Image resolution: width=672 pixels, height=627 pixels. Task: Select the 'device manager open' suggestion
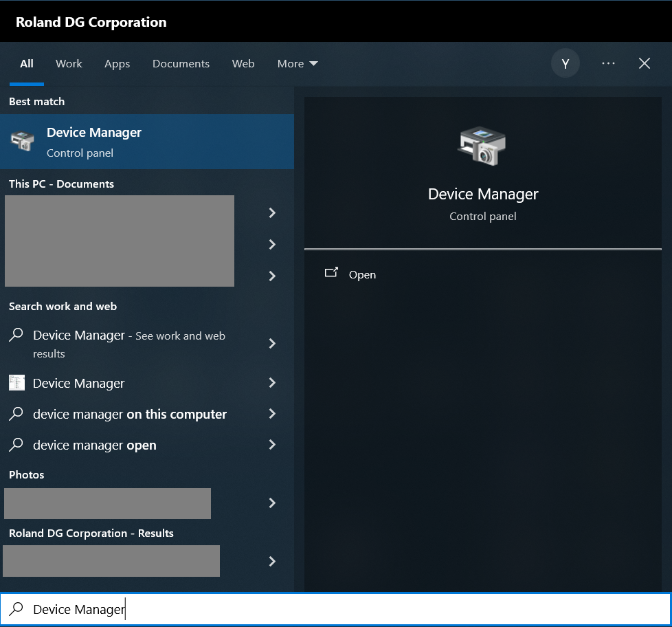pyautogui.click(x=95, y=445)
